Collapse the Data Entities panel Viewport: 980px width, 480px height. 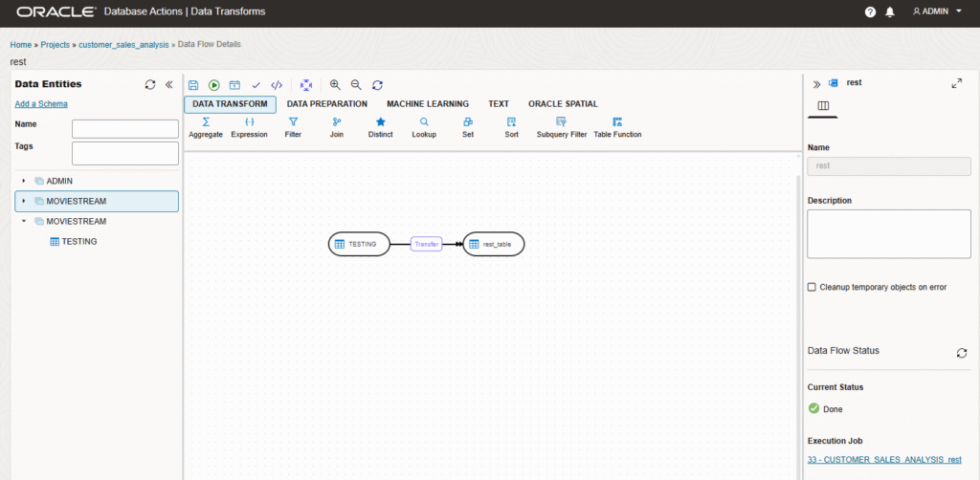point(169,84)
